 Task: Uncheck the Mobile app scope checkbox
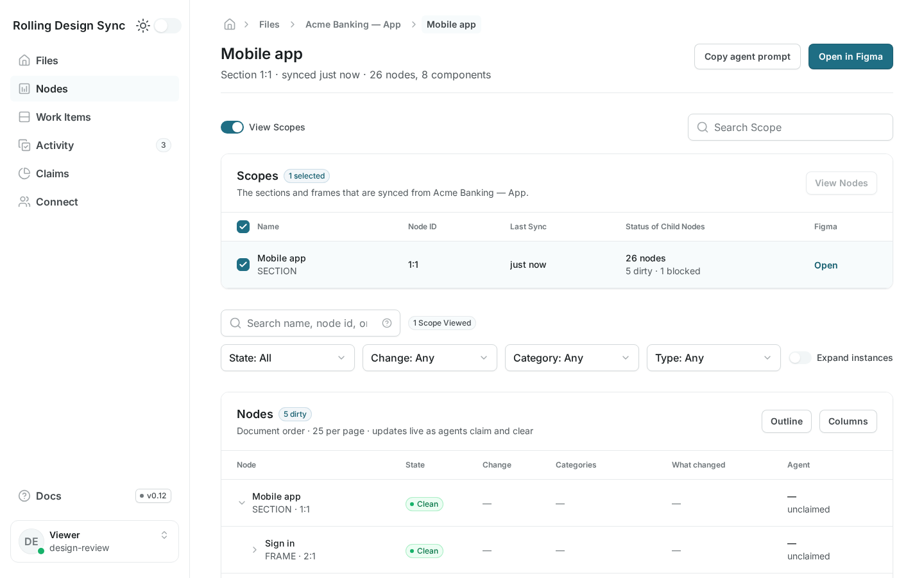(243, 265)
